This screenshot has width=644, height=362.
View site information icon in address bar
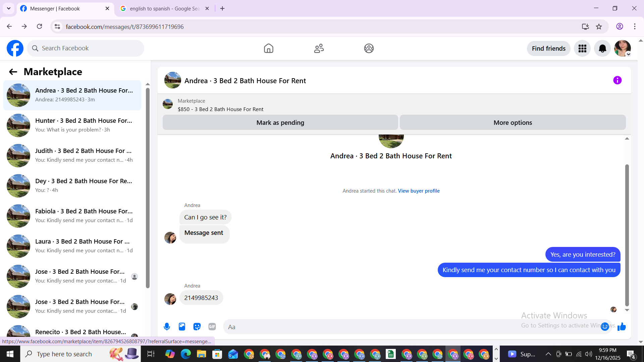[57, 27]
